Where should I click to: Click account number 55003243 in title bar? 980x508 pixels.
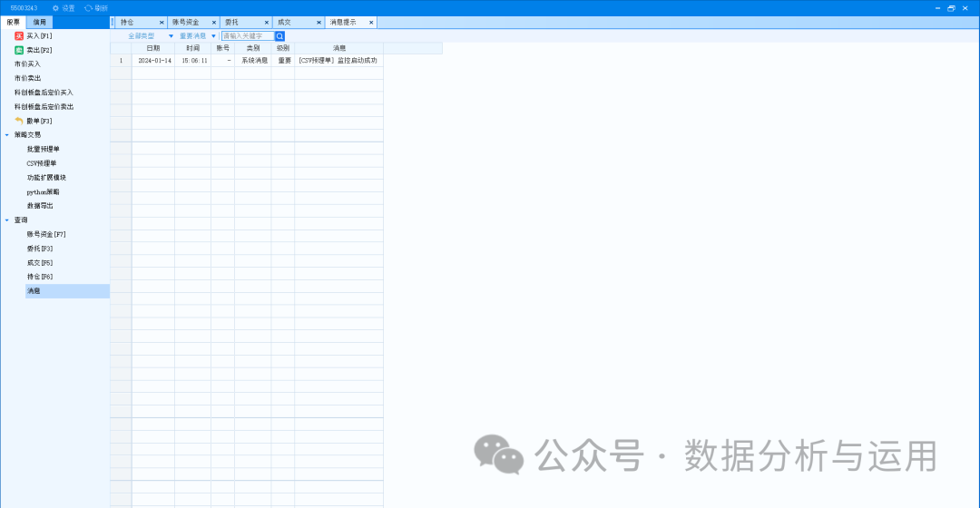[x=24, y=8]
